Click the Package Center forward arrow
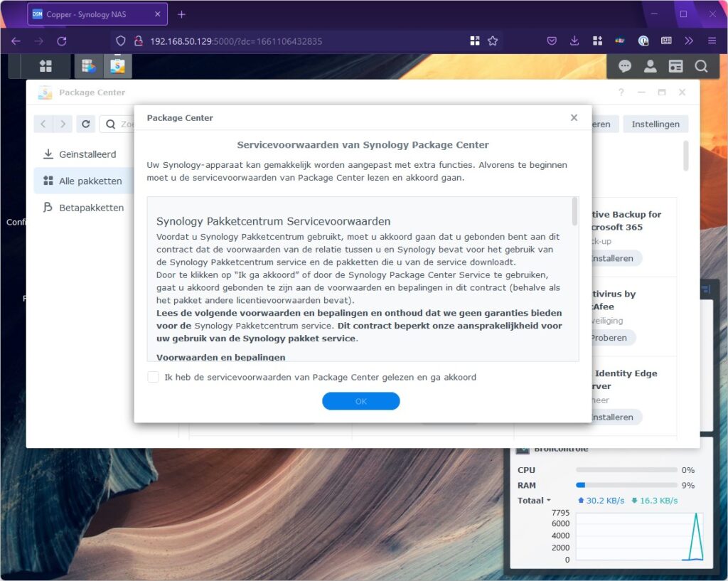The height and width of the screenshot is (581, 728). 63,124
